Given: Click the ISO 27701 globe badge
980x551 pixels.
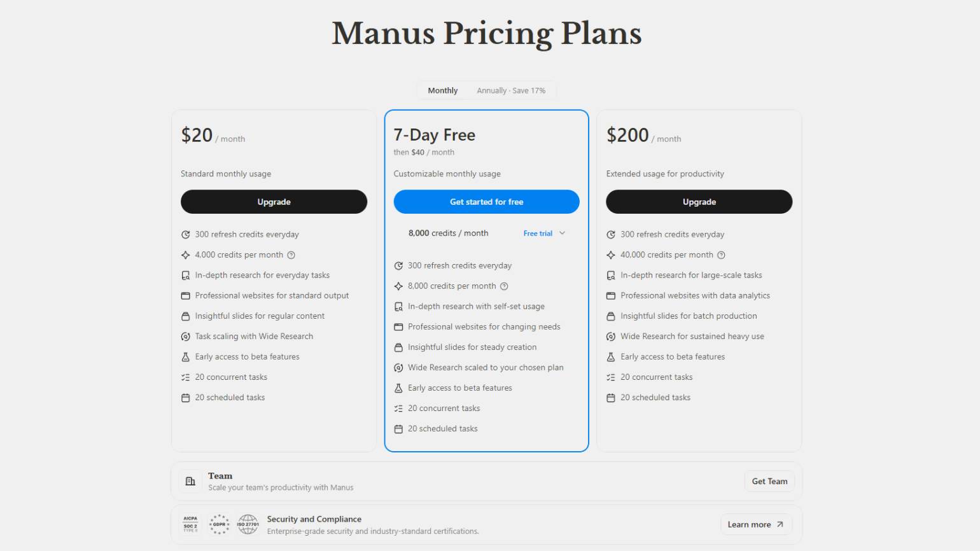Looking at the screenshot, I should pos(248,524).
